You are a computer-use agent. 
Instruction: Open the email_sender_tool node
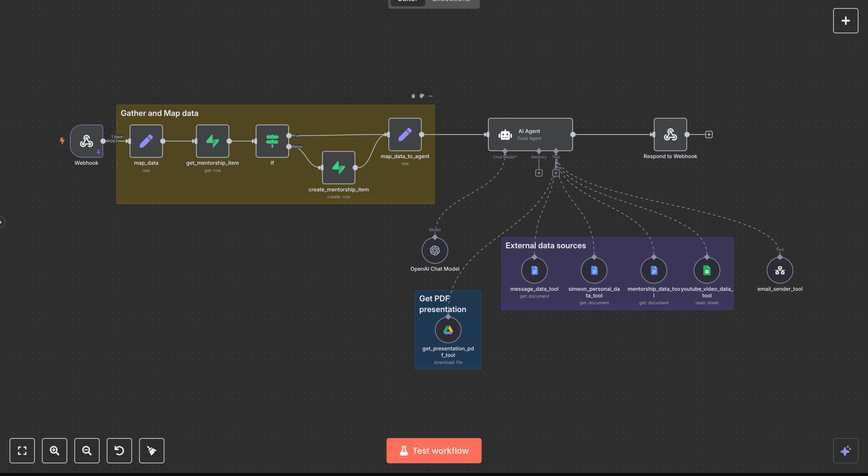(x=780, y=270)
